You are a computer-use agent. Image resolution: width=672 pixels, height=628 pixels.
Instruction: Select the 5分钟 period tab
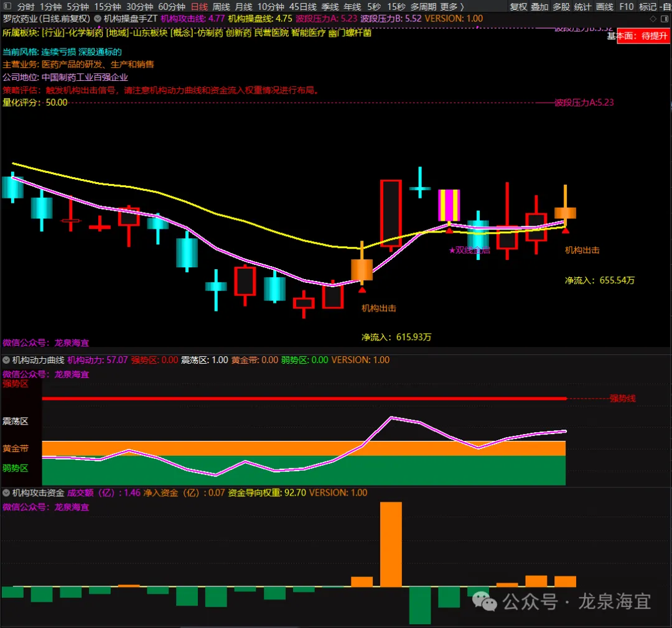click(78, 7)
